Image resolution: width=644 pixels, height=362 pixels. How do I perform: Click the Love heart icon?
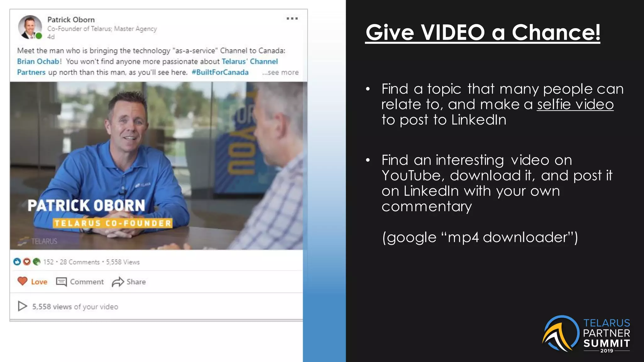(22, 281)
